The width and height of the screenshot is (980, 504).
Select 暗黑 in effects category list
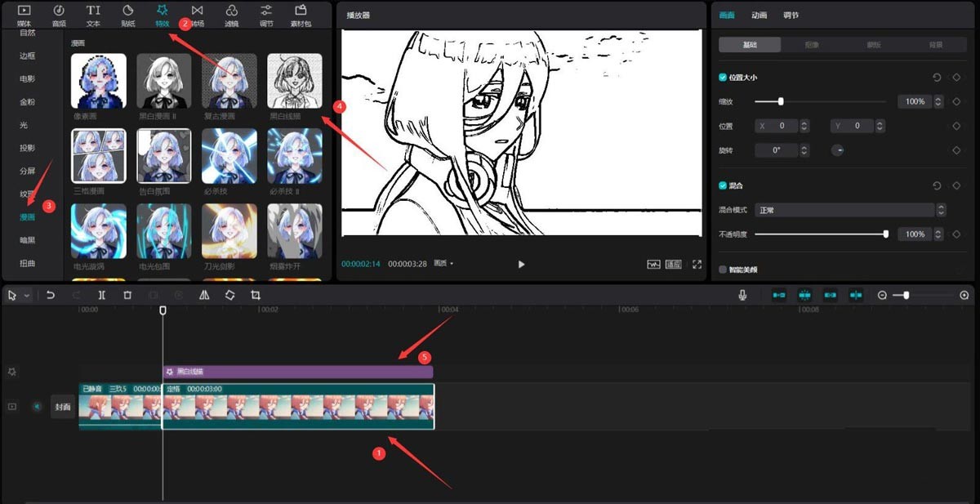pyautogui.click(x=28, y=240)
